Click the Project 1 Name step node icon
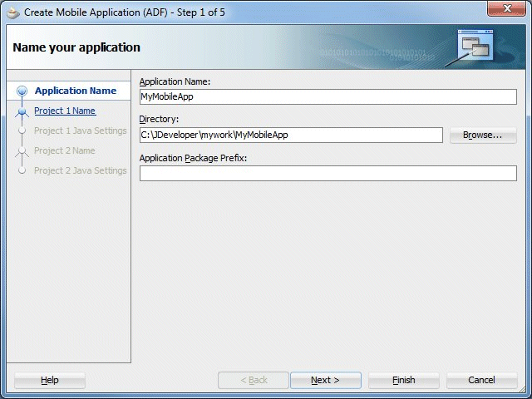532x399 pixels. coord(22,111)
